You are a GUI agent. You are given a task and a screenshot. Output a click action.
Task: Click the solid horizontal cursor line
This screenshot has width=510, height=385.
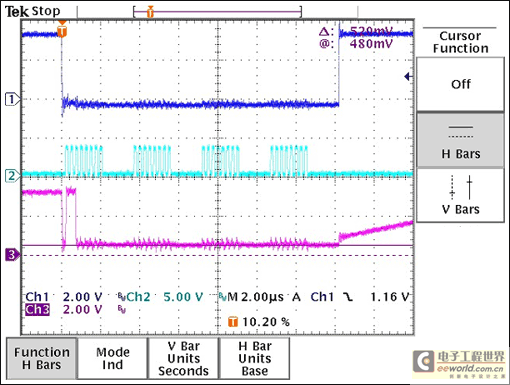point(217,245)
